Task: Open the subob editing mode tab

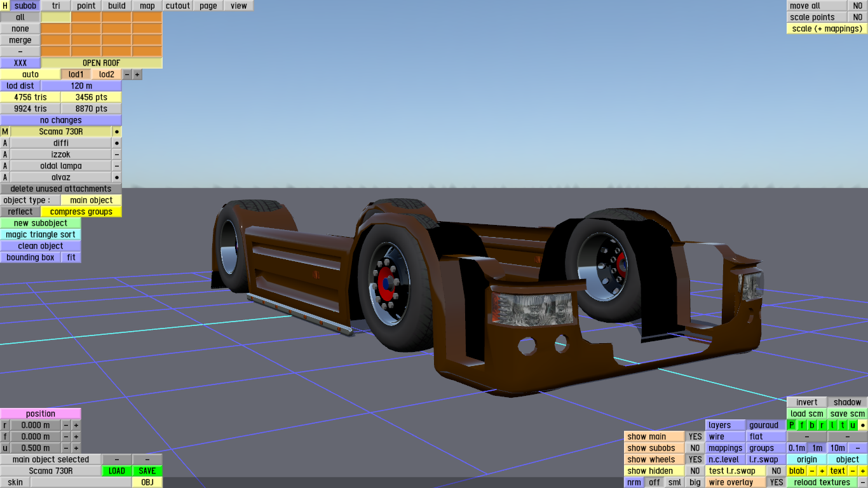Action: pos(25,6)
